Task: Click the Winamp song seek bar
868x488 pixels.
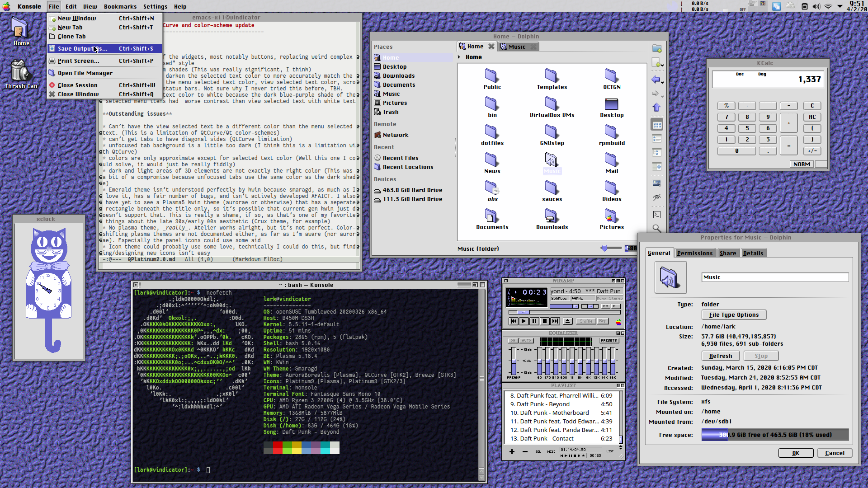Action: (x=564, y=312)
